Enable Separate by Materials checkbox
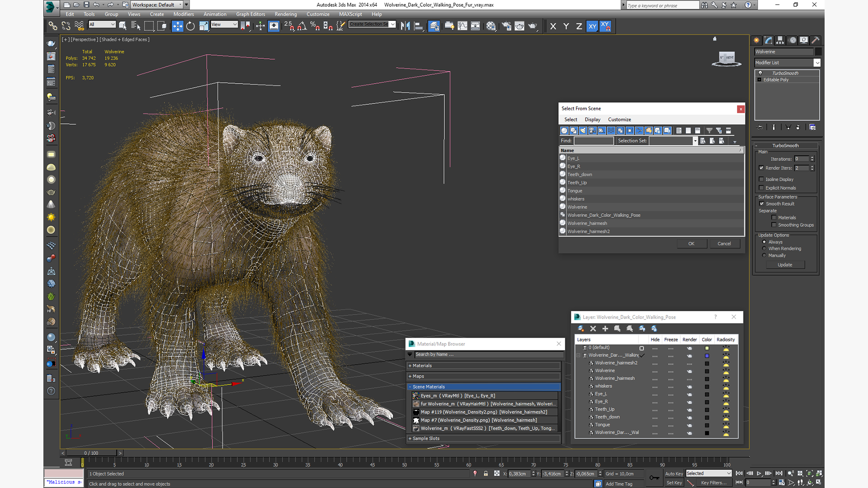Viewport: 868px width, 488px height. click(x=774, y=217)
